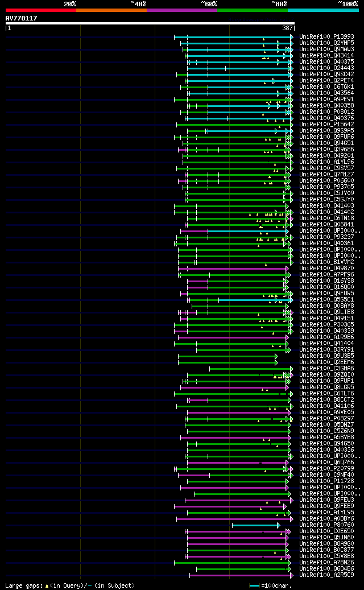Select the UniRef100_Q94G51 hit label

pos(327,143)
